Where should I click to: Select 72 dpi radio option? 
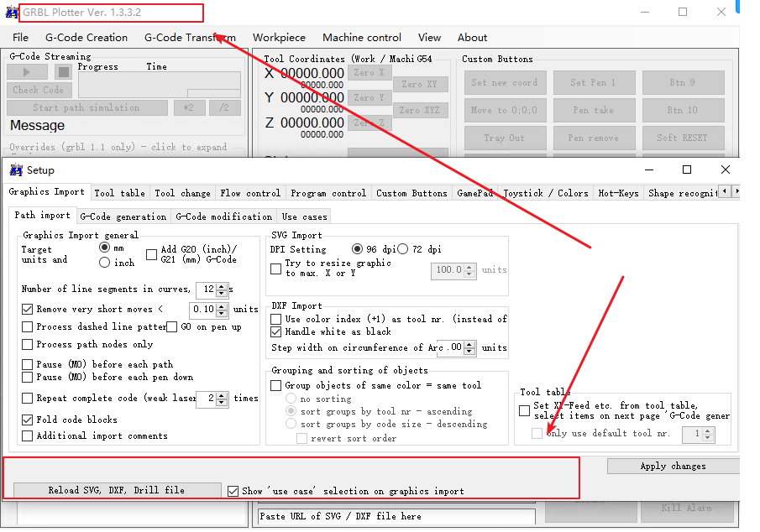pyautogui.click(x=402, y=249)
